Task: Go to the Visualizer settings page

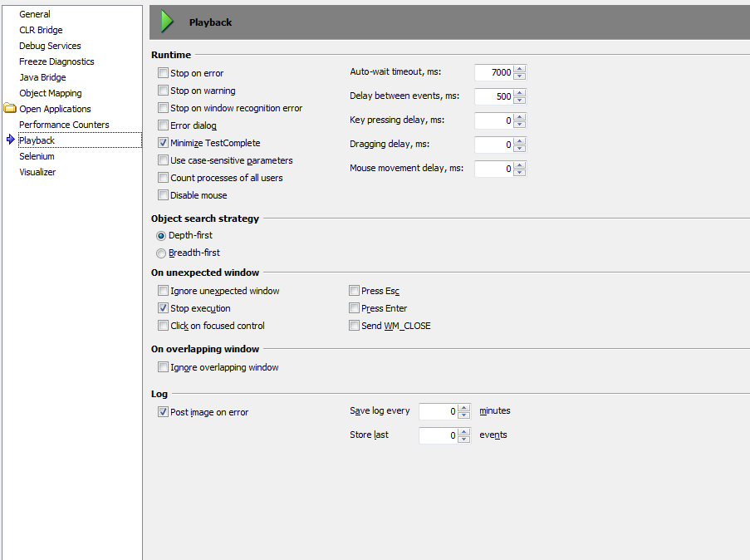Action: [37, 172]
